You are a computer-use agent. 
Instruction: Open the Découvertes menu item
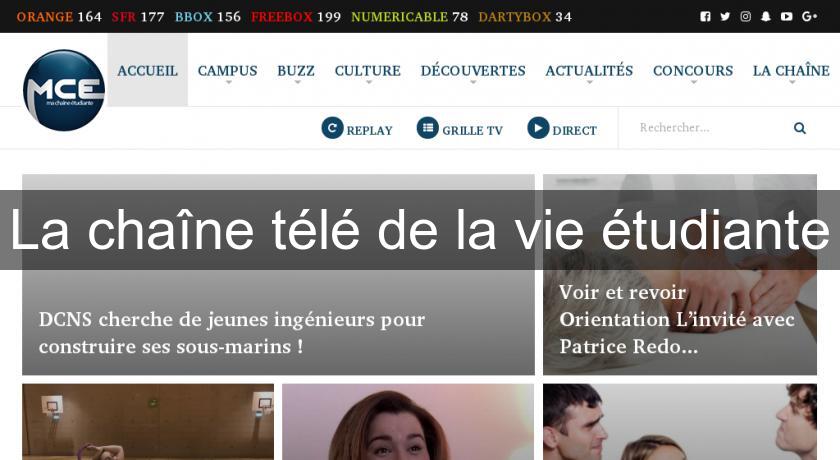473,70
